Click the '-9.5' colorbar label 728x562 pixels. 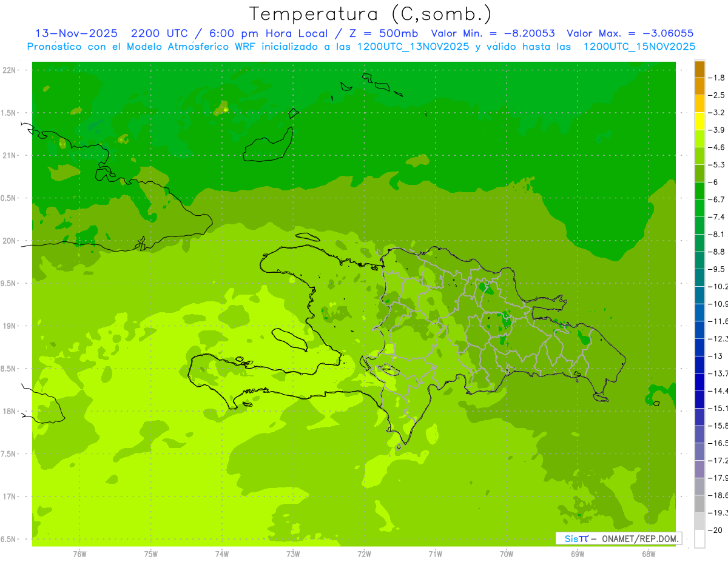pos(716,269)
